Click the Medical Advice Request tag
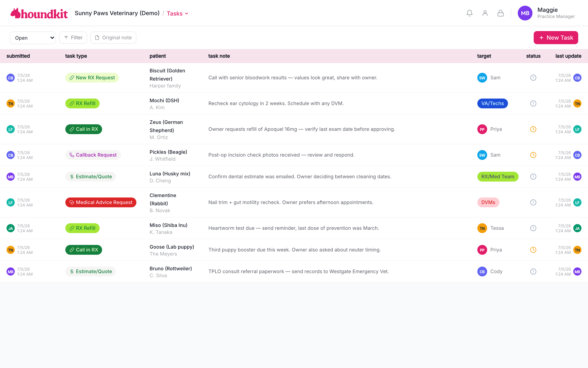588x368 pixels. 101,202
